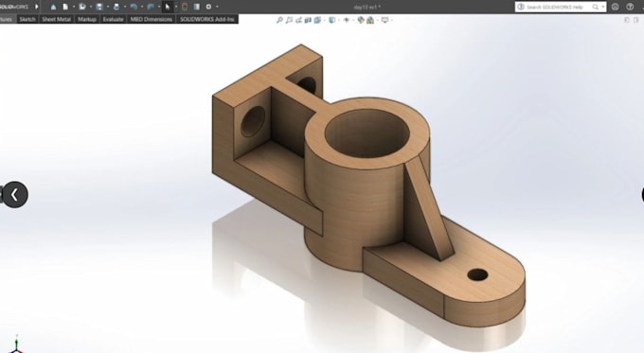Click the Rebuild traffic light icon
Screen dimensions: 644x353
point(185,7)
